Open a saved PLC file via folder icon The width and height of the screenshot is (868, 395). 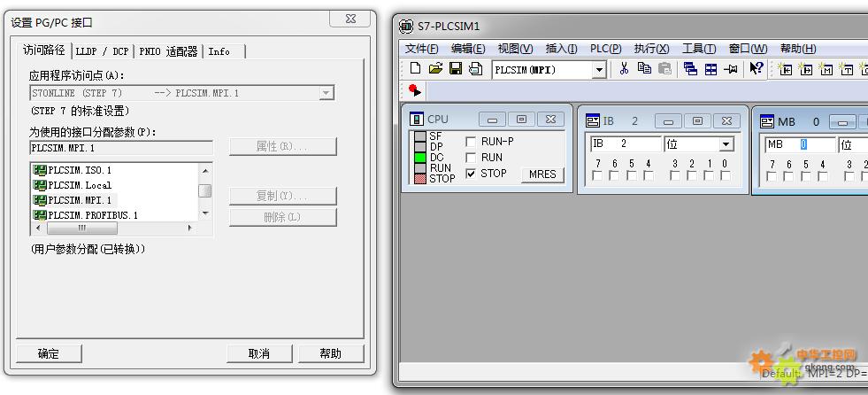(x=435, y=69)
